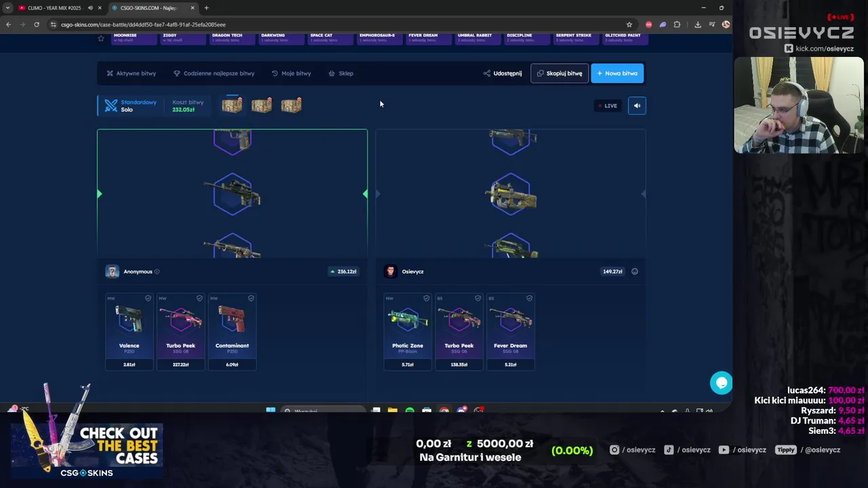Click the star icon in live drop bar

(x=101, y=39)
